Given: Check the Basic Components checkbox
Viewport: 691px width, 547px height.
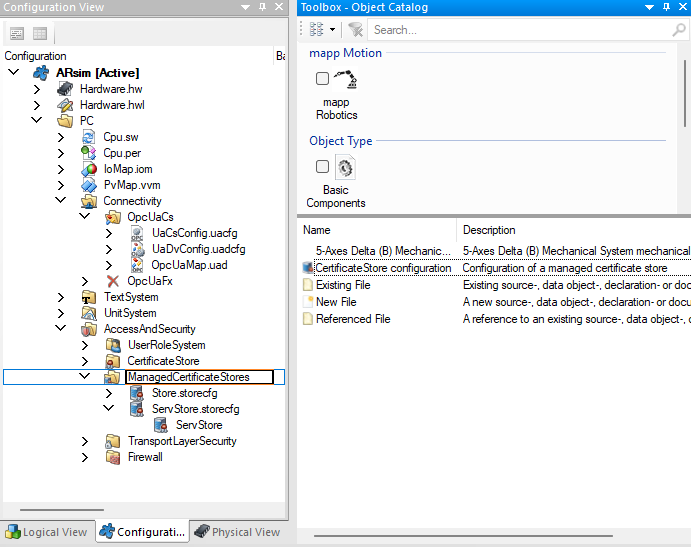Looking at the screenshot, I should (x=322, y=167).
